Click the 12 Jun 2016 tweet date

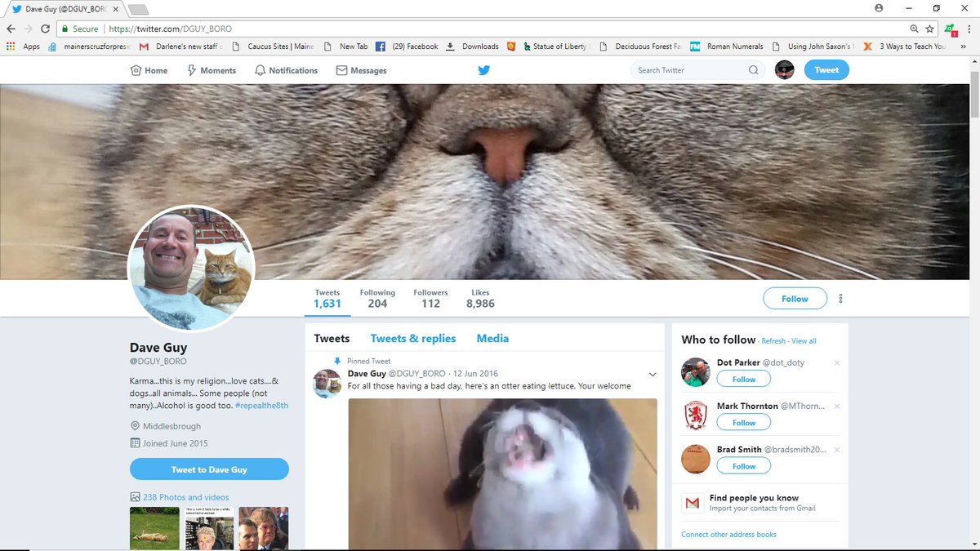[x=475, y=374]
